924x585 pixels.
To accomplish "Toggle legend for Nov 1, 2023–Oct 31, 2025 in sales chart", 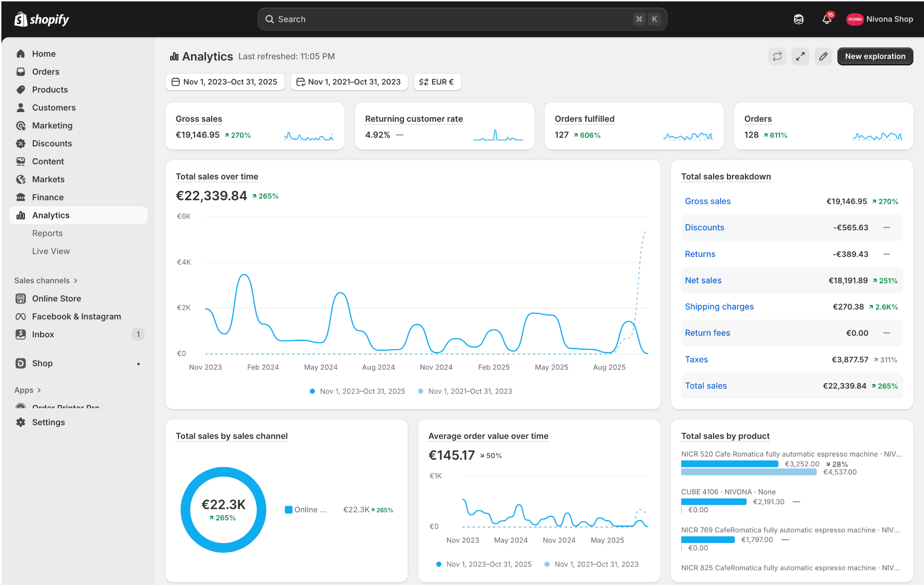I will pyautogui.click(x=362, y=391).
